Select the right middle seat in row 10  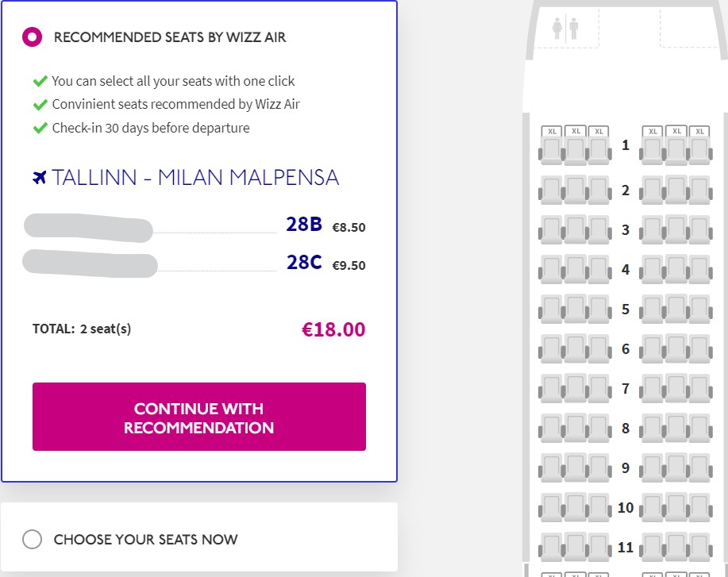676,506
